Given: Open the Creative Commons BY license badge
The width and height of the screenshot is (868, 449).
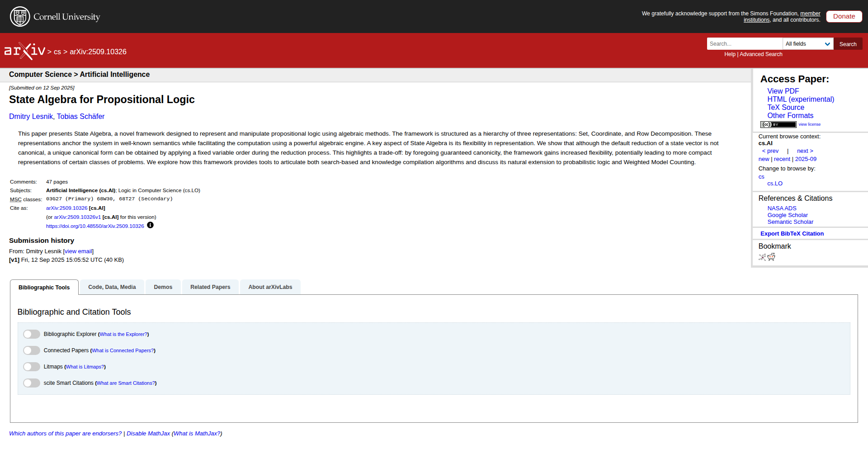Looking at the screenshot, I should click(x=778, y=124).
